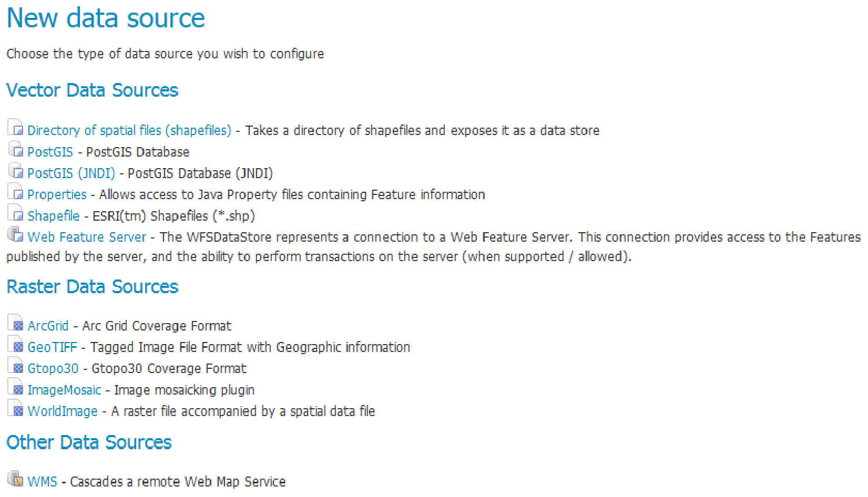Open Directory of spatial files (shapefiles) link
The width and height of the screenshot is (868, 497).
click(x=129, y=130)
